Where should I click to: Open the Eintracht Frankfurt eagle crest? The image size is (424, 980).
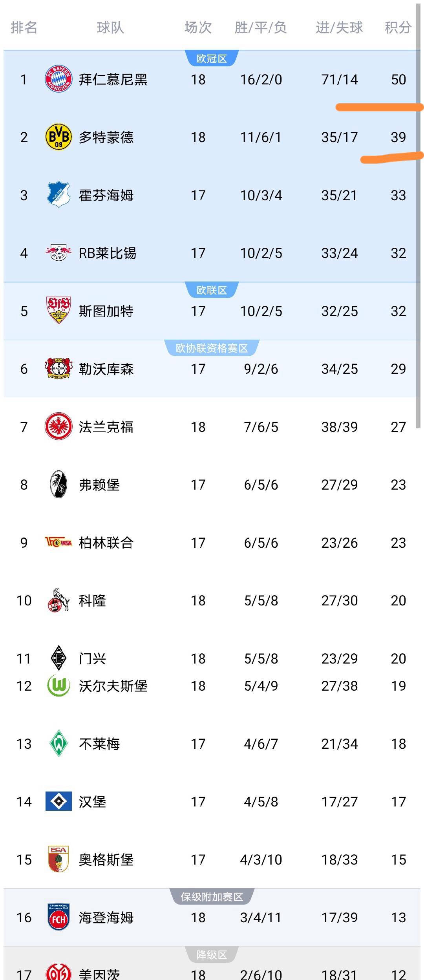(x=58, y=426)
